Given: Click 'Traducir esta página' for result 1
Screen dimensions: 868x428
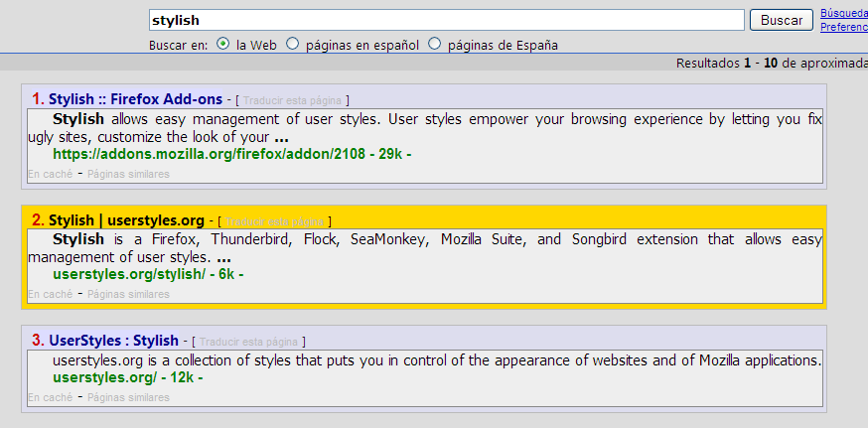Looking at the screenshot, I should click(x=292, y=100).
